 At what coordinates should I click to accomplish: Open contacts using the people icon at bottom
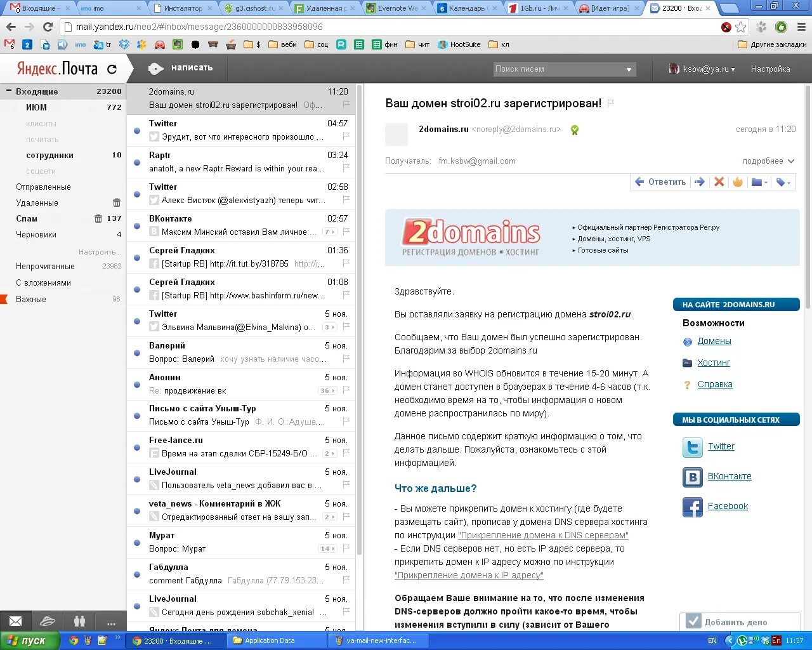(79, 621)
